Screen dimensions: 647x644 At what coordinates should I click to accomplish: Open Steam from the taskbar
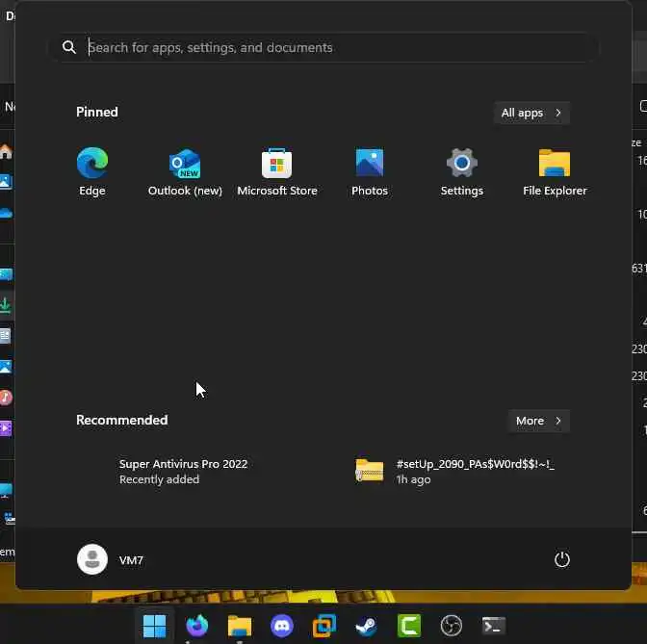(x=367, y=626)
